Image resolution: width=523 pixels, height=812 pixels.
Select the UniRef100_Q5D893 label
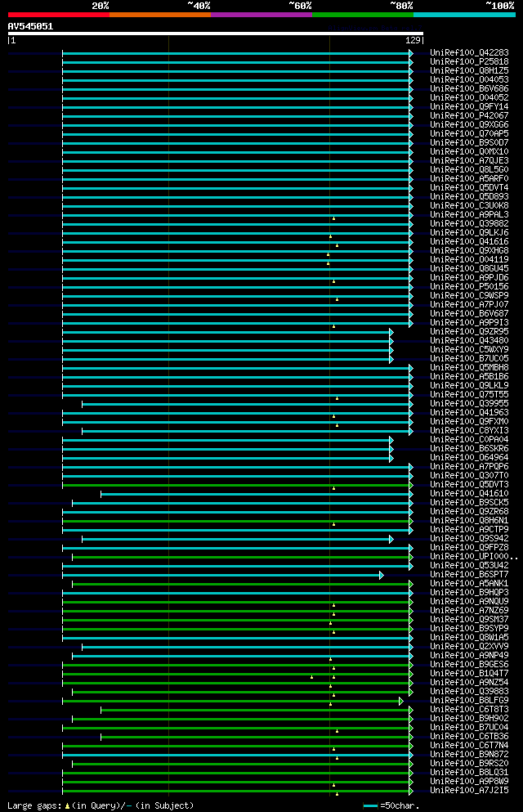469,197
